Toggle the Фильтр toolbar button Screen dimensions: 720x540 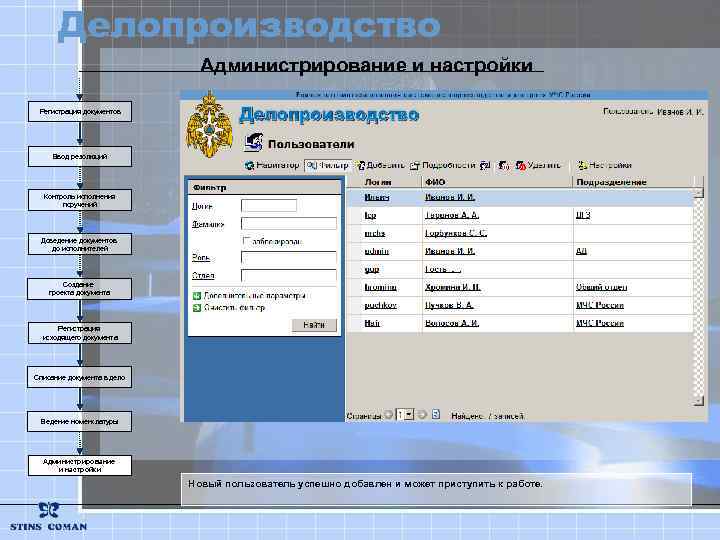pos(327,165)
